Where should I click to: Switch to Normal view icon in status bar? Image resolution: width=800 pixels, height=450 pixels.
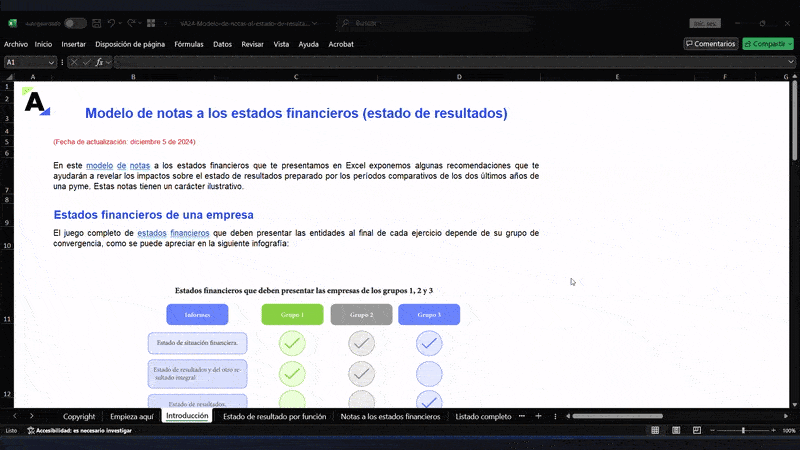(654, 430)
